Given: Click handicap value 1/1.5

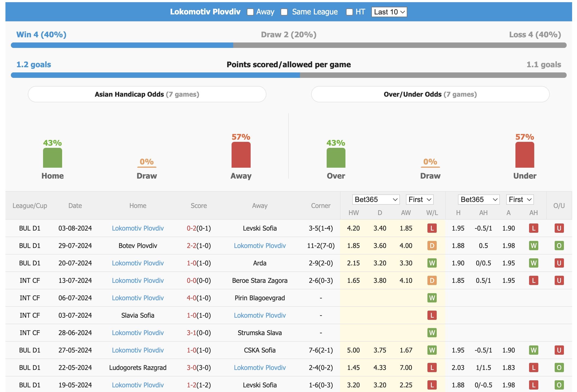Looking at the screenshot, I should pos(484,367).
